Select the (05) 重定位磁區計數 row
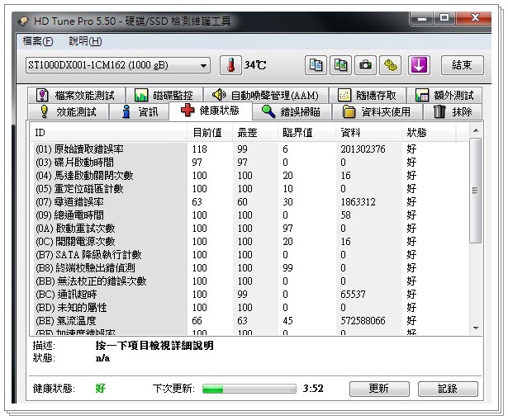This screenshot has height=420, width=508. 249,189
